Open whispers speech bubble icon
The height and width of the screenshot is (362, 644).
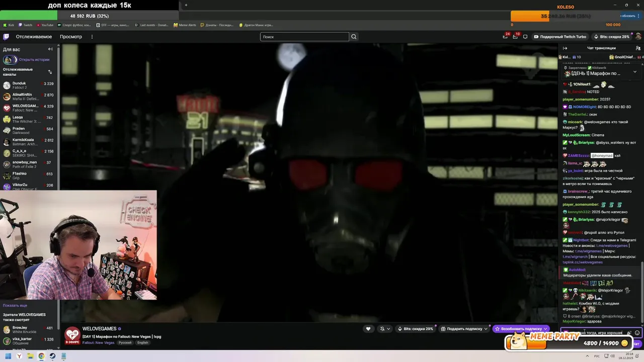click(525, 37)
